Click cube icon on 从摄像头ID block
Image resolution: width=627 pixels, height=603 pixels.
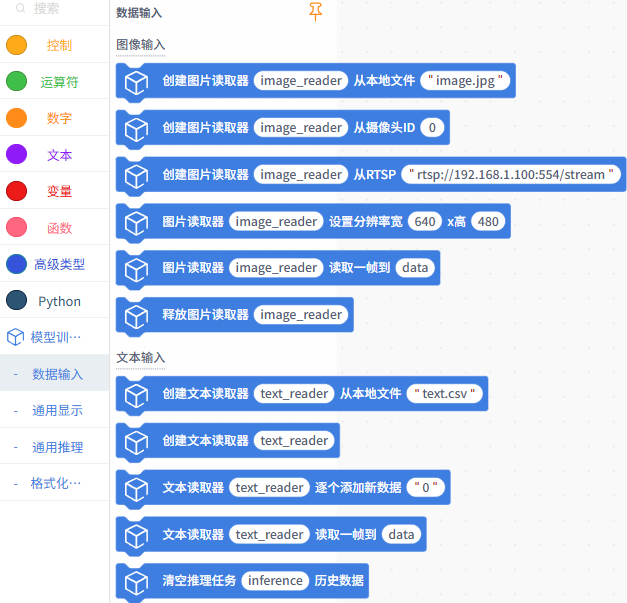click(135, 128)
